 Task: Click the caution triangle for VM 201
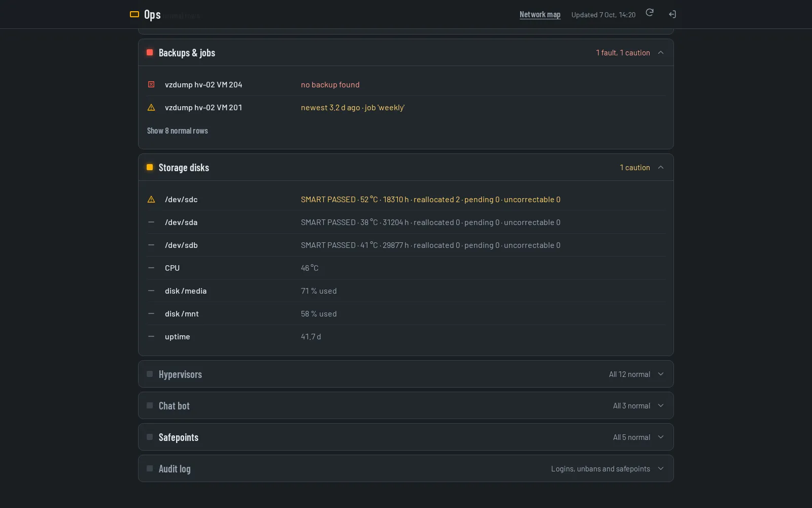[151, 107]
